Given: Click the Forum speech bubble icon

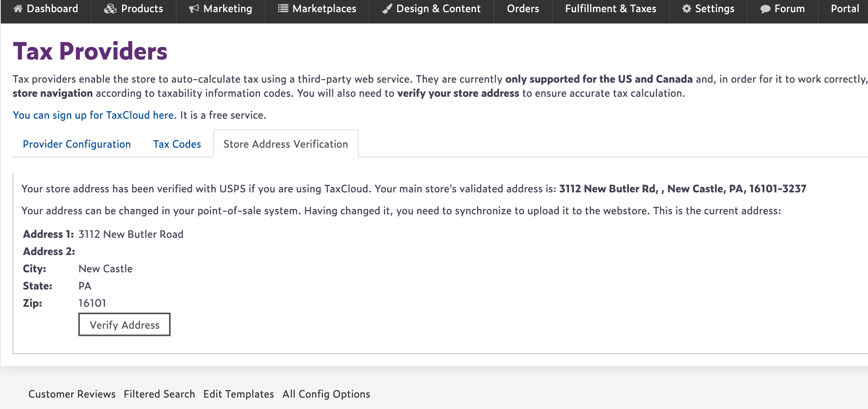Looking at the screenshot, I should pos(765,9).
